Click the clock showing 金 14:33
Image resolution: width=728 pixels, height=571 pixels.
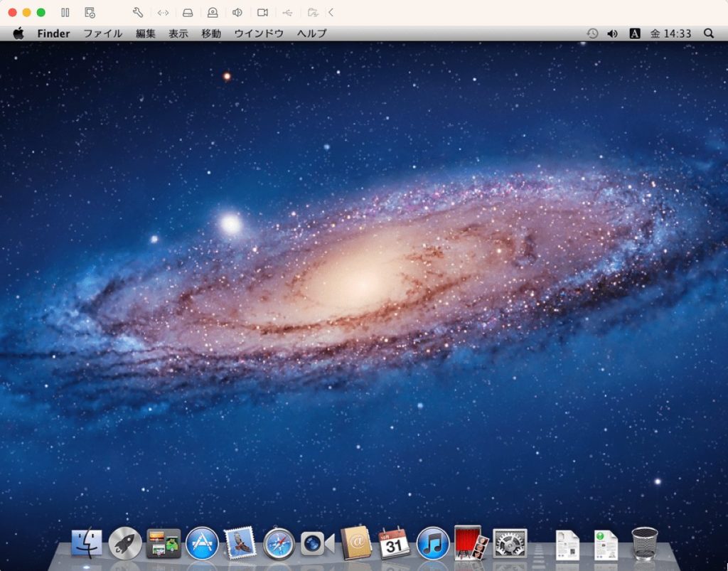click(670, 33)
